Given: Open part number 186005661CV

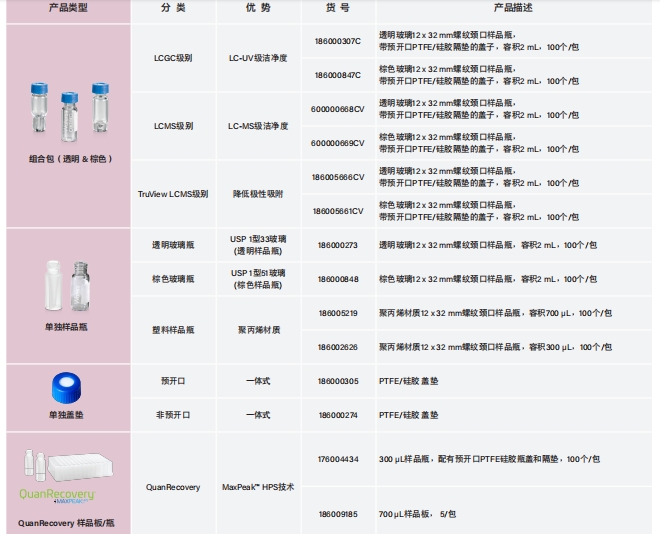Looking at the screenshot, I should pos(337,211).
